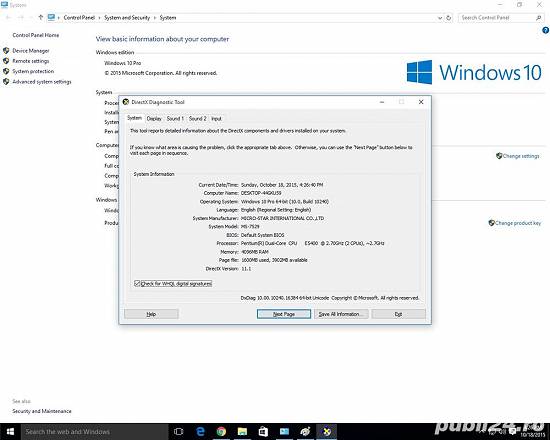Click the shield icon next to Change settings

499,156
